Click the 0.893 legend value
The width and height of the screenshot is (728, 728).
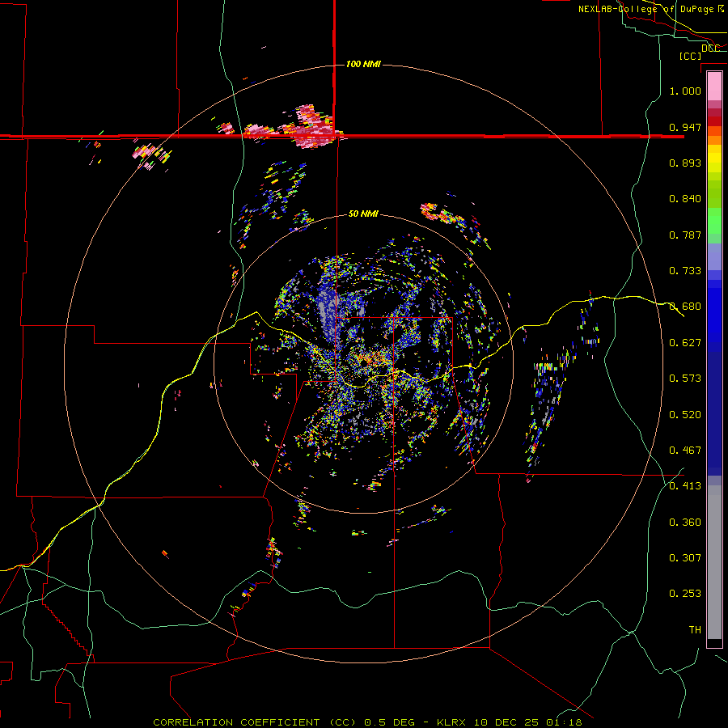(x=685, y=163)
